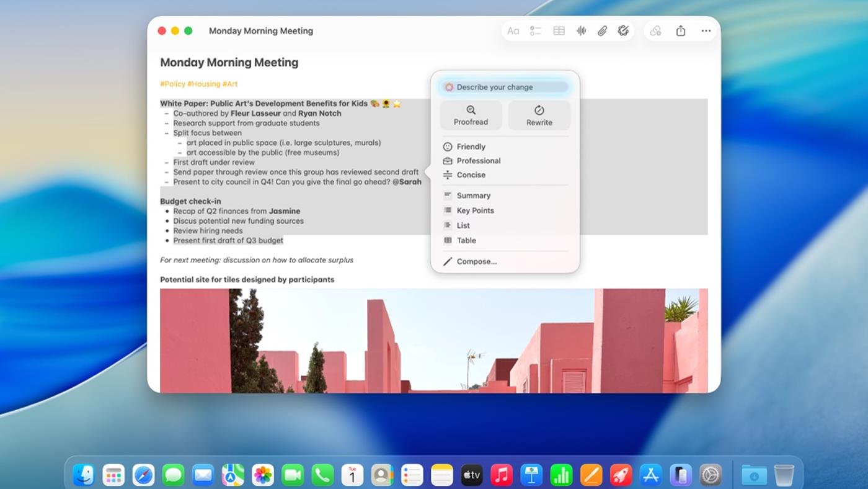
Task: Open the three-dot More menu
Action: click(706, 31)
